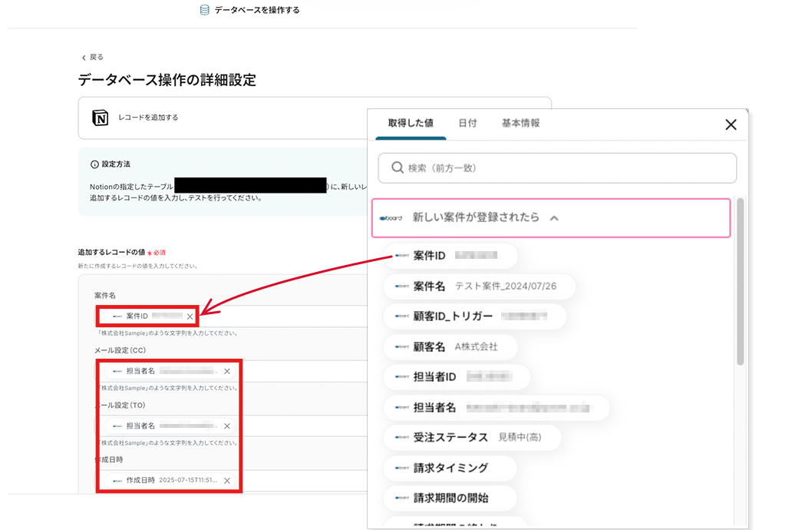The height and width of the screenshot is (530, 812).
Task: Click the search magnifier icon
Action: pos(398,167)
